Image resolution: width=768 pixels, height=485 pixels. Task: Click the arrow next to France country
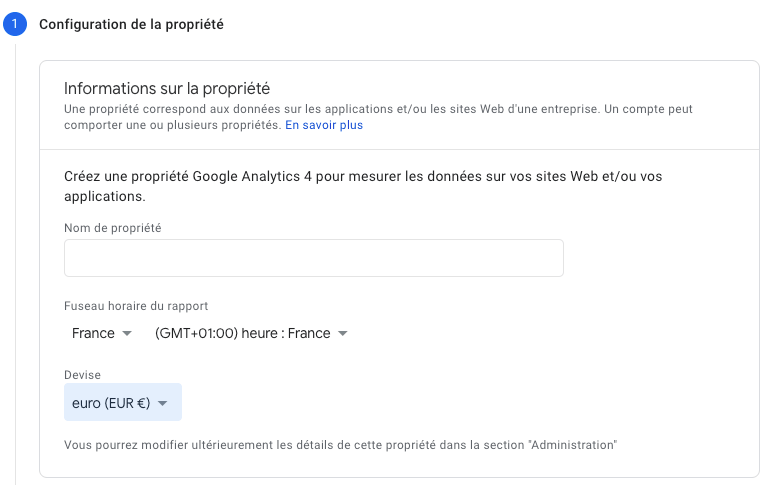(x=127, y=334)
